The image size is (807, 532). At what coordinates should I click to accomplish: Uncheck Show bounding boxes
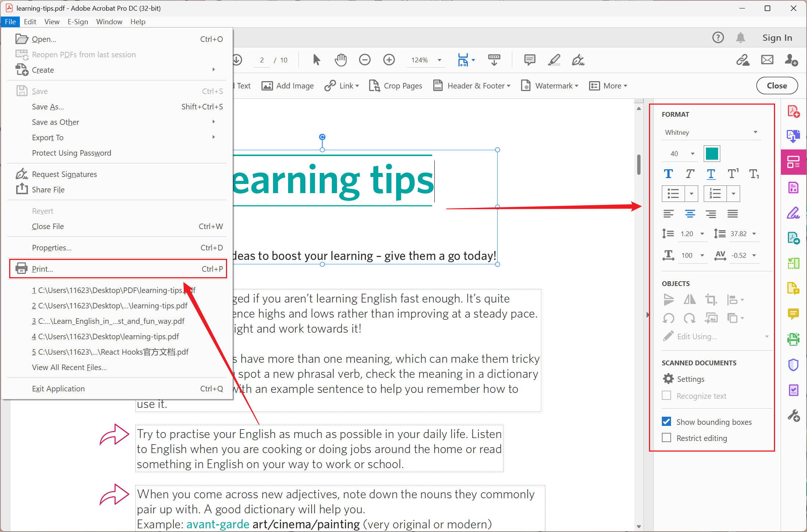[x=666, y=421]
